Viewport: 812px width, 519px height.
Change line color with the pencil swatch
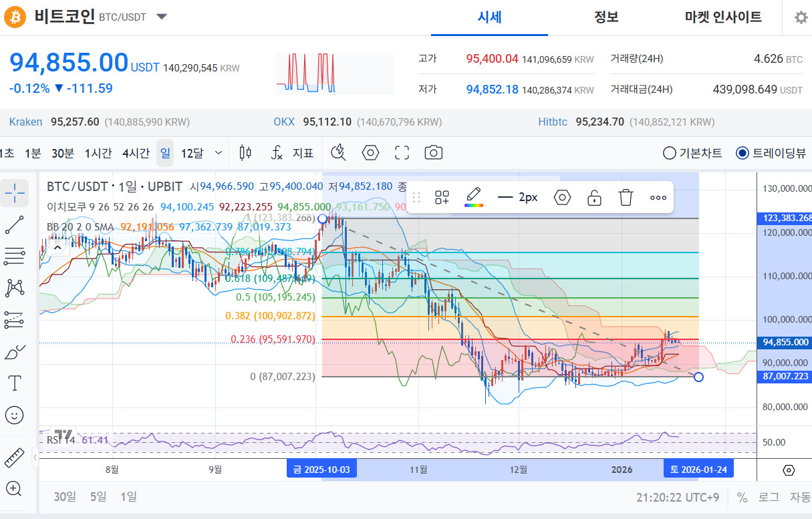[474, 197]
